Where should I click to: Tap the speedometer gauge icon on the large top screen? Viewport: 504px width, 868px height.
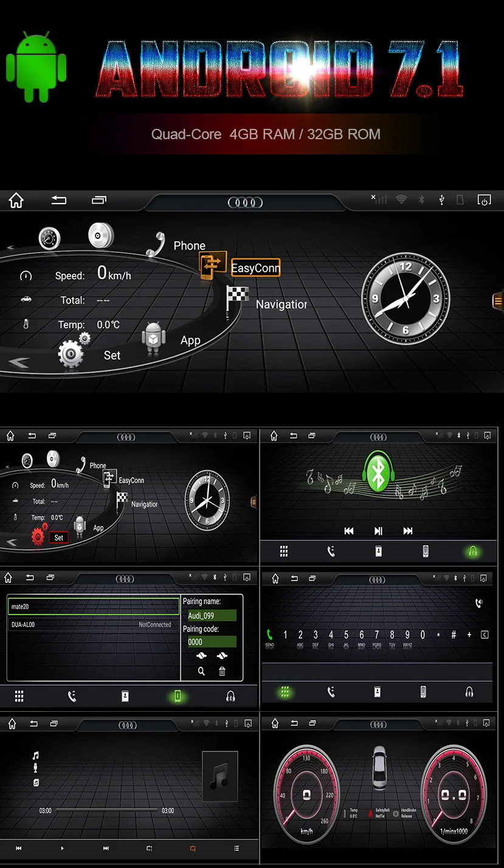click(x=49, y=238)
